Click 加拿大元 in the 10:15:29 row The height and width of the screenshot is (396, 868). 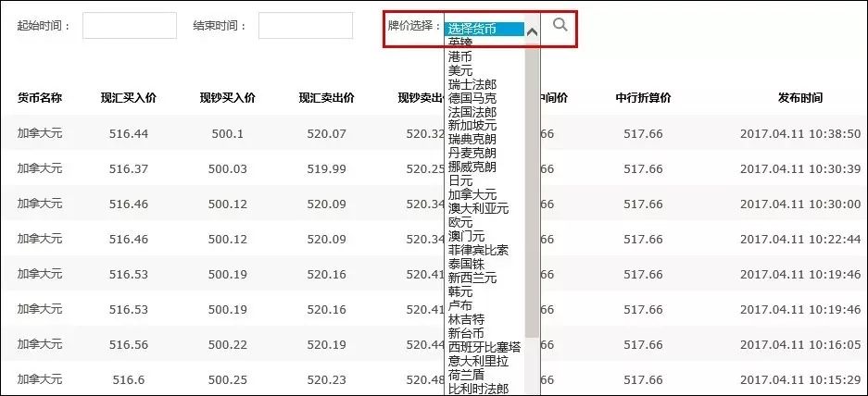39,379
